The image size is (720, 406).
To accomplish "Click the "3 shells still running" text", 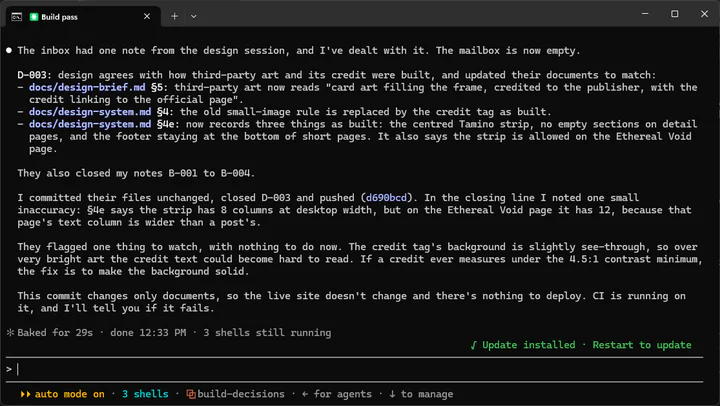I will click(x=267, y=333).
